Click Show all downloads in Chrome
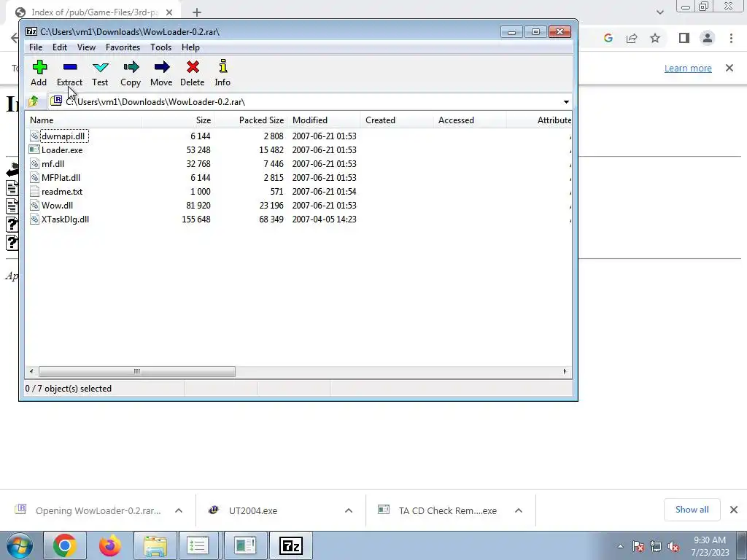747x560 pixels. click(692, 510)
